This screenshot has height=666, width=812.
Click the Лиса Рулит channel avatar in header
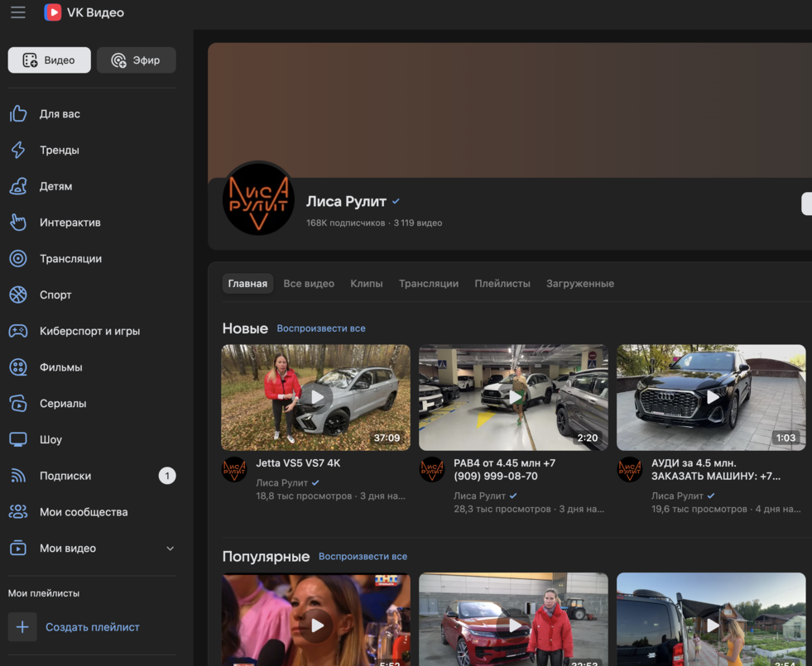[x=258, y=199]
